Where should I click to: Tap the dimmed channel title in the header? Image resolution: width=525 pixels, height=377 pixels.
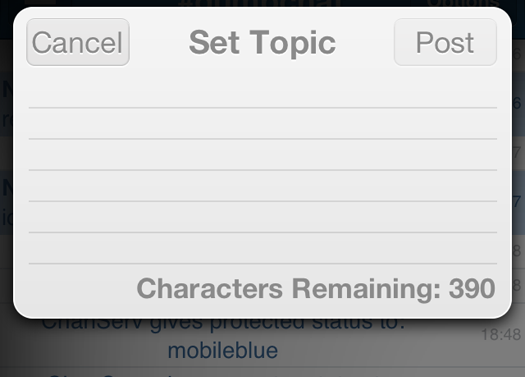pos(259,3)
